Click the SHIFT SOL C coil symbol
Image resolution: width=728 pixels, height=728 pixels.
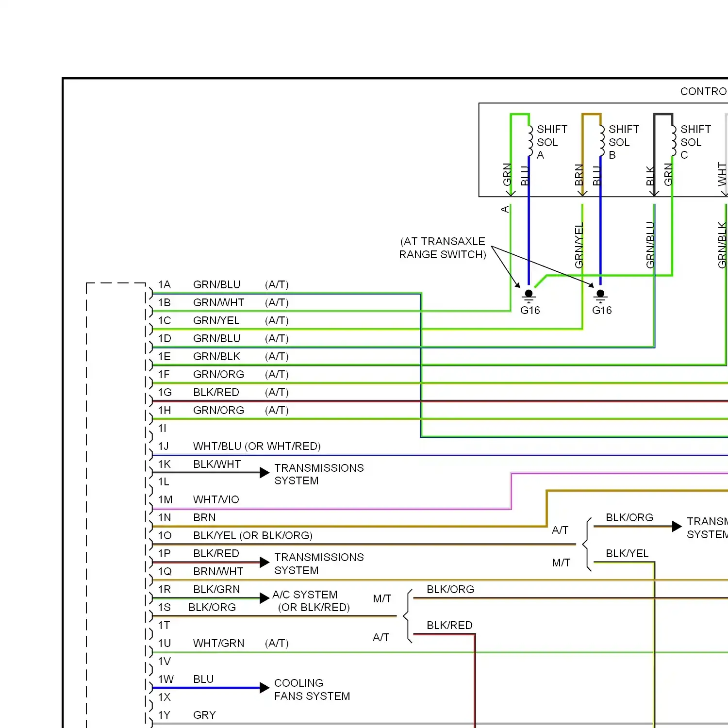(674, 140)
